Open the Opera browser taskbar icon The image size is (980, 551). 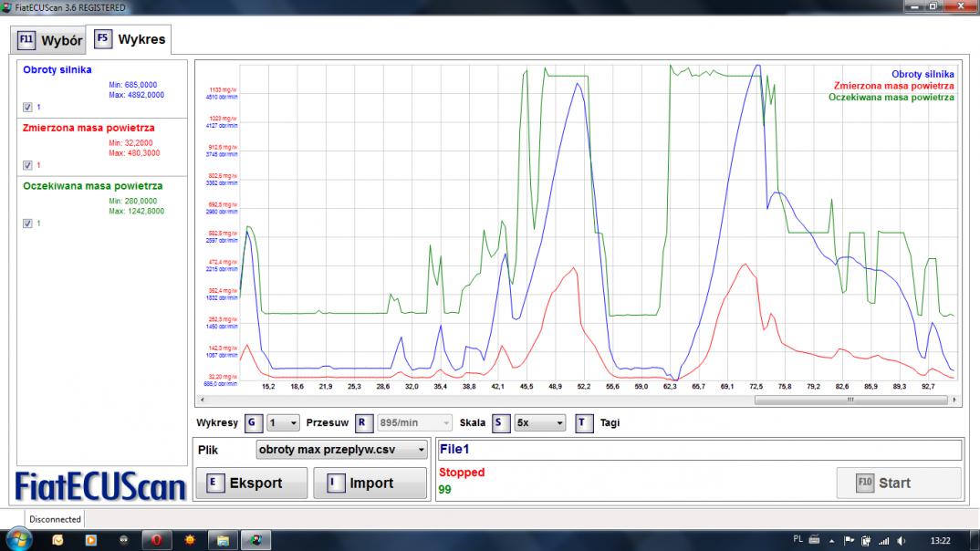coord(156,540)
